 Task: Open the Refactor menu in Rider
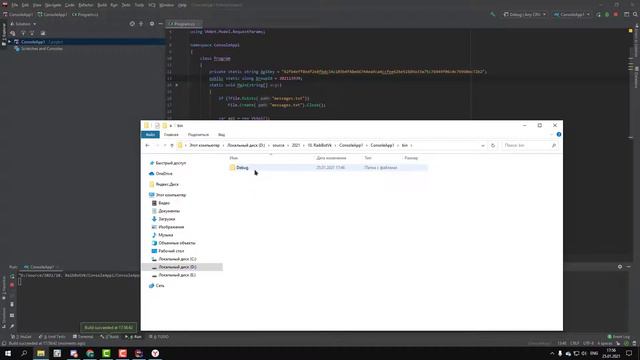tap(86, 5)
